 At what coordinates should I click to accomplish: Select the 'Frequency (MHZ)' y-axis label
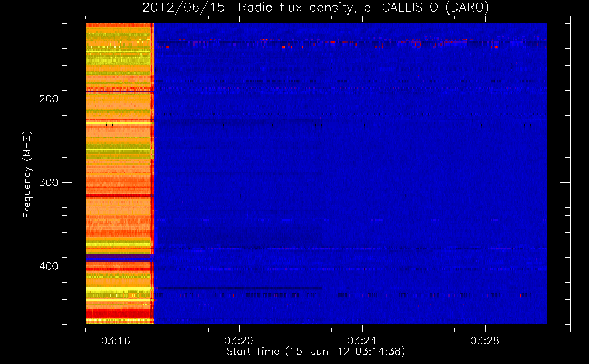(27, 174)
